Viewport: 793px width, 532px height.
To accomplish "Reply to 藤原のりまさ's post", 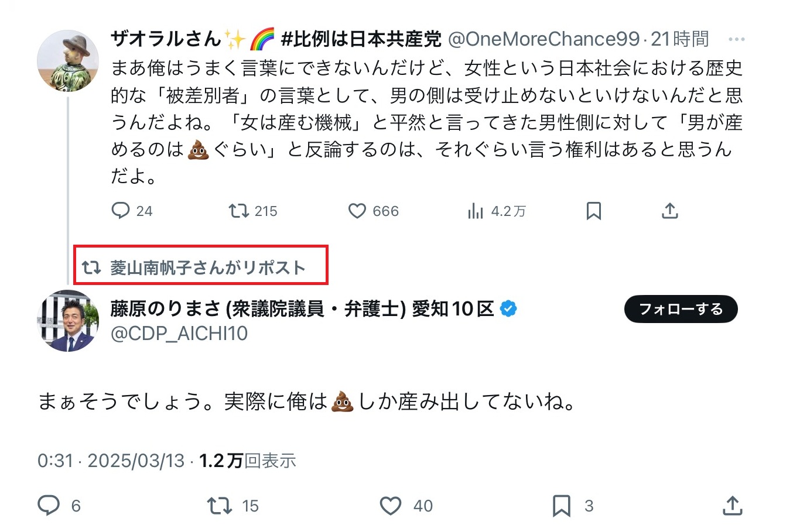I will (49, 506).
